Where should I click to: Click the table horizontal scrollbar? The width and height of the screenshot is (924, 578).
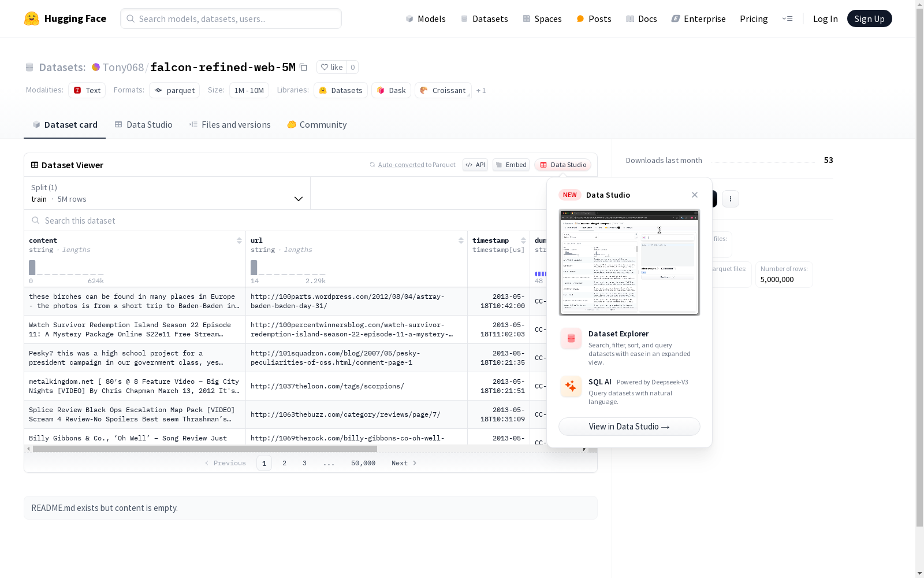(205, 449)
